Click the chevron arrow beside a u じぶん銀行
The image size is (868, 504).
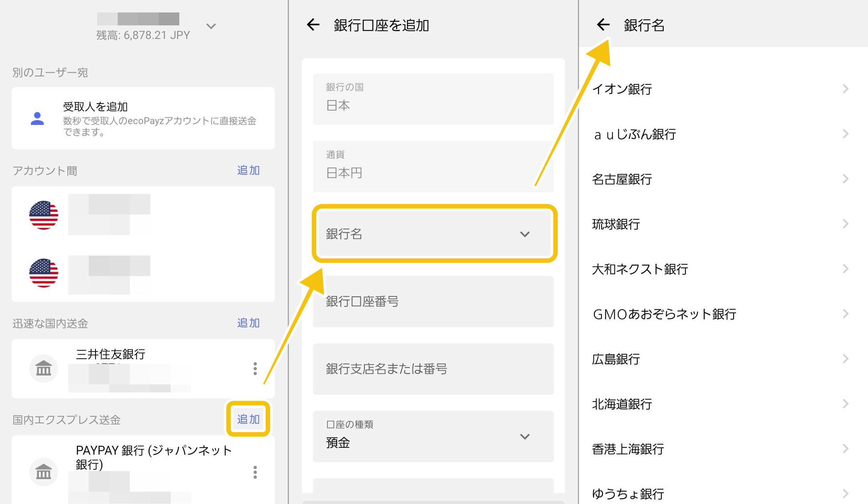point(846,134)
